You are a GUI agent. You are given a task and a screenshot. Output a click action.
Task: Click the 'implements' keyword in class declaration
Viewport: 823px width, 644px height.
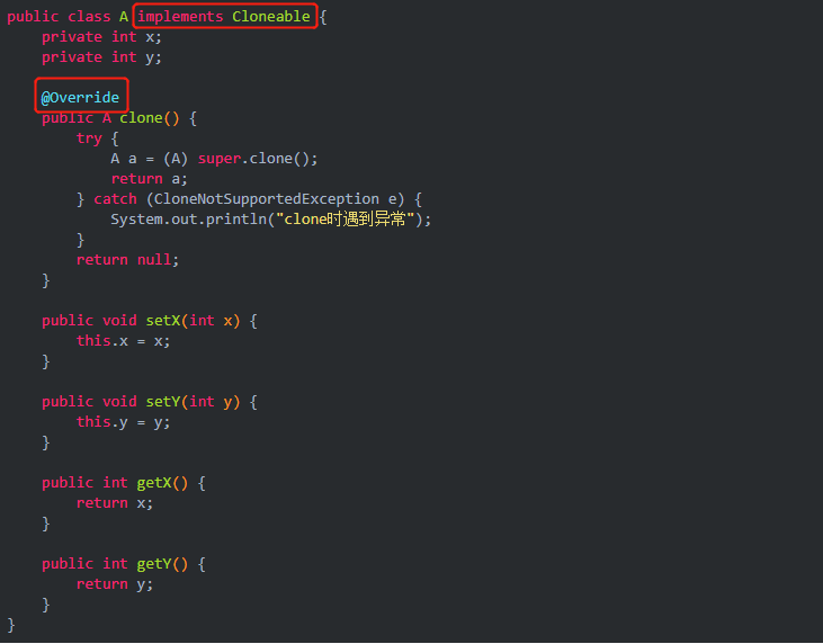(x=180, y=17)
